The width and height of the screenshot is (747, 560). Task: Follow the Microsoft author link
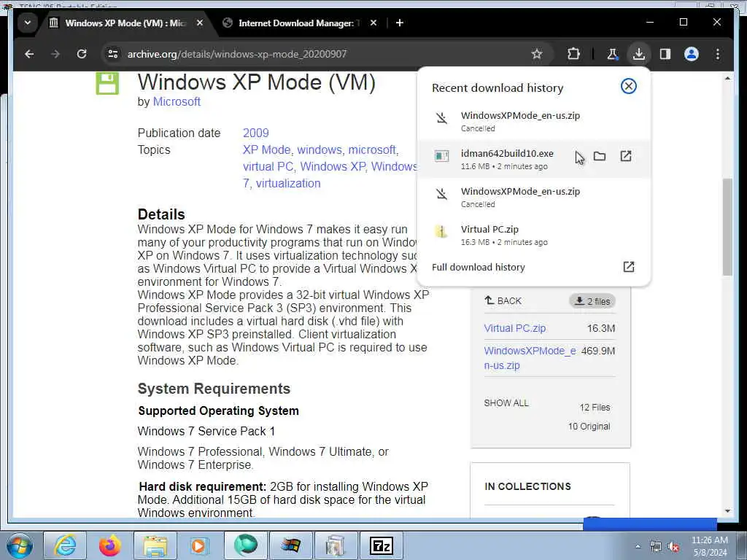pos(177,102)
